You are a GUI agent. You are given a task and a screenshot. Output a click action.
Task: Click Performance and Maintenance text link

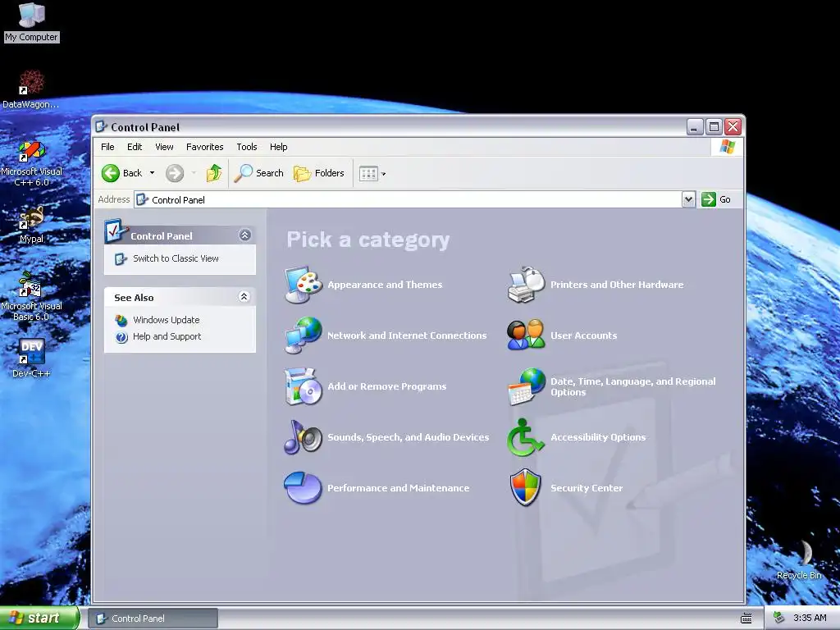pos(398,488)
